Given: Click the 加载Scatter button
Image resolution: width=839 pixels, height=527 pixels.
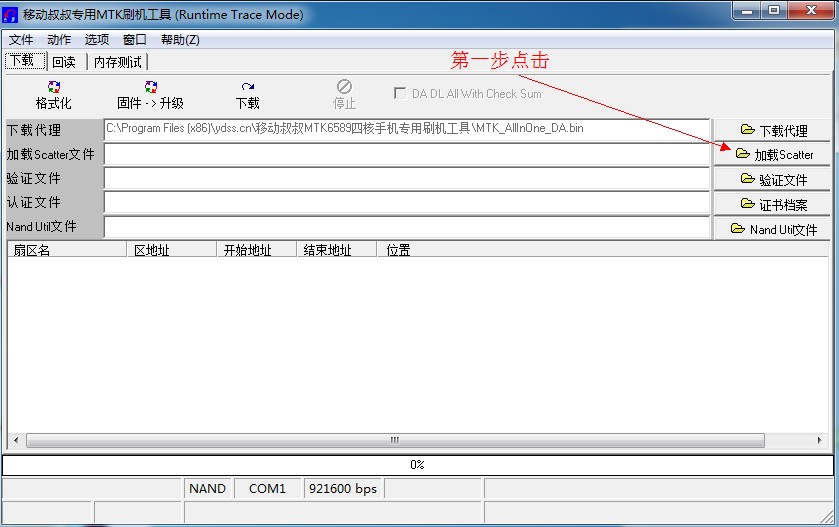Looking at the screenshot, I should 772,155.
